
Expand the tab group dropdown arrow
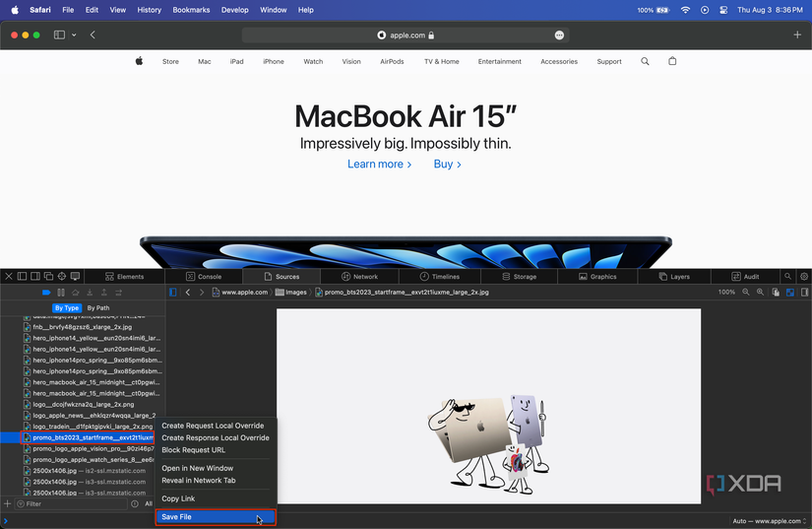point(74,34)
